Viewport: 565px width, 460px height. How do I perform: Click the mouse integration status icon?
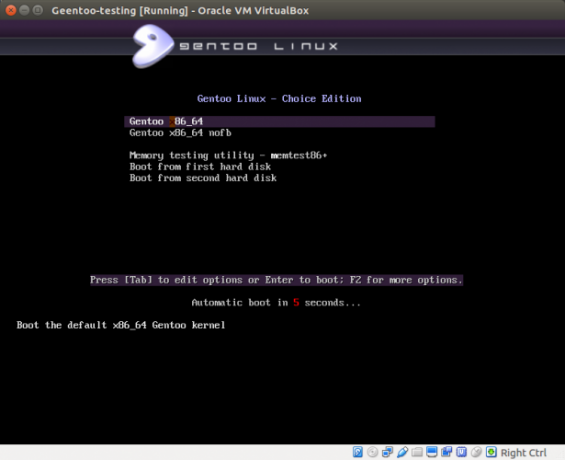pyautogui.click(x=476, y=452)
